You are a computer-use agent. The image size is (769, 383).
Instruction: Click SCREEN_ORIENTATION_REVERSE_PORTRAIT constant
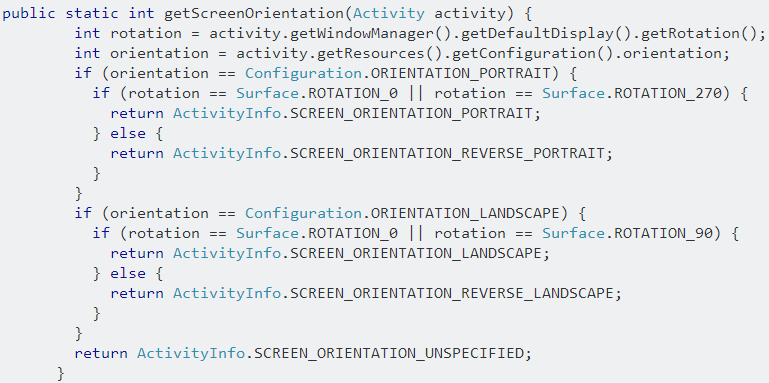[447, 153]
